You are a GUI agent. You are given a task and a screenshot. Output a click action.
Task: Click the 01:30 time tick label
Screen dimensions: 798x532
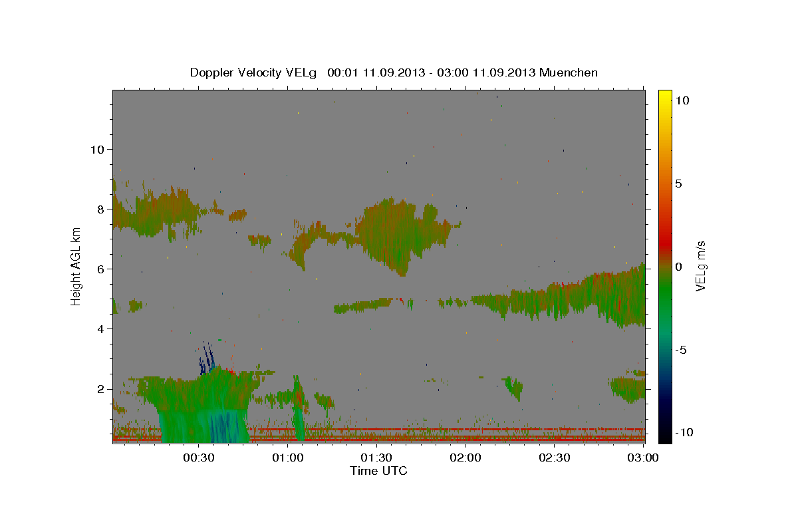point(376,458)
